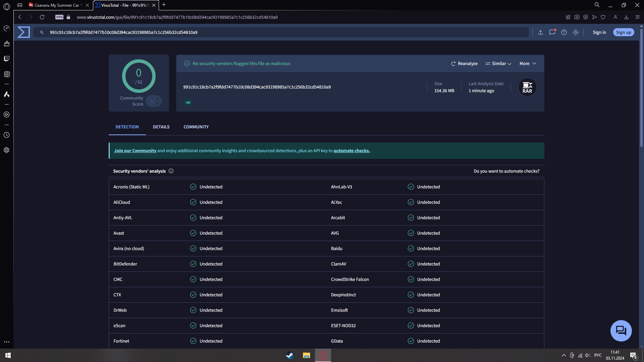Go back with browser back arrow
Viewport: 644px width, 362px height.
point(20,17)
